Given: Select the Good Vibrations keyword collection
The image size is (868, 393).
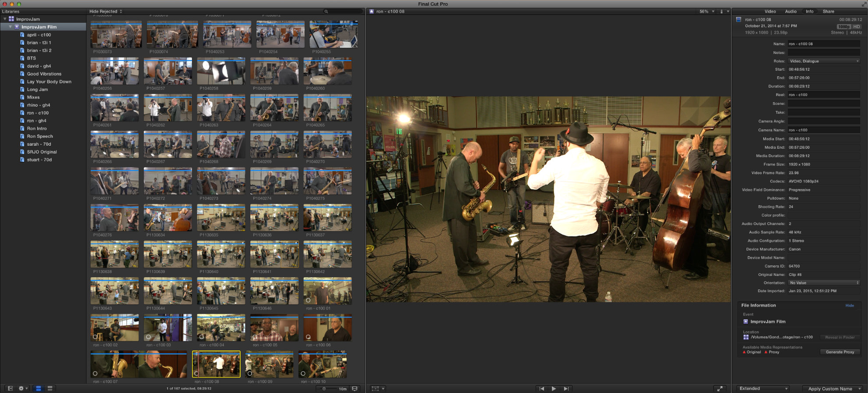Looking at the screenshot, I should [44, 74].
